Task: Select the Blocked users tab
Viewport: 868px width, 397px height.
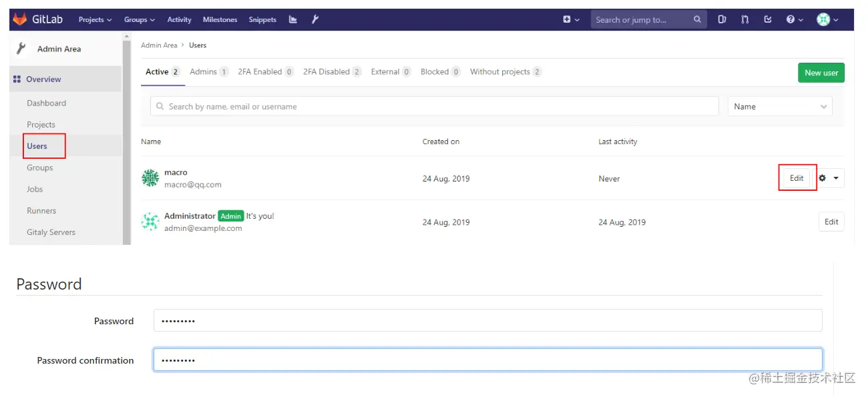Action: (441, 72)
